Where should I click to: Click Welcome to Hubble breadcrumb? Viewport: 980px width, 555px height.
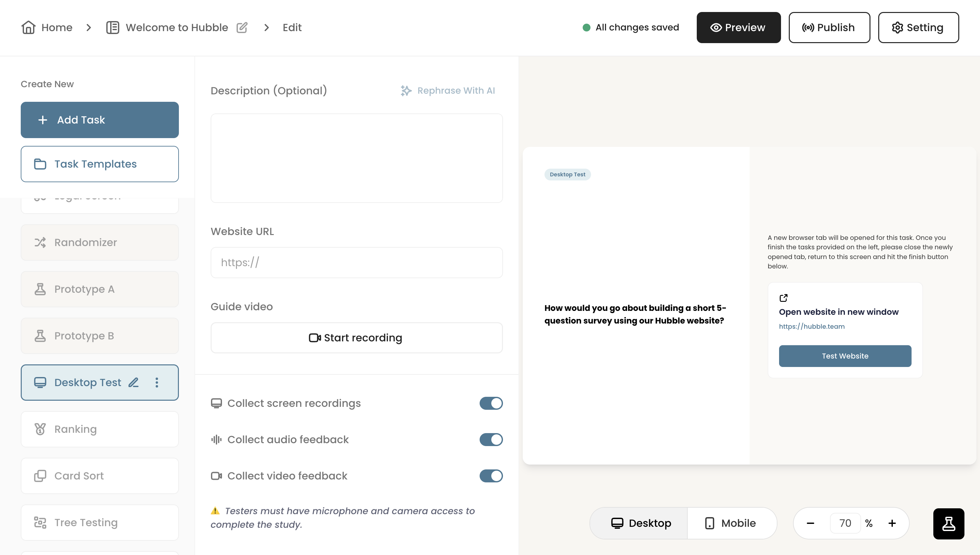[x=177, y=28]
